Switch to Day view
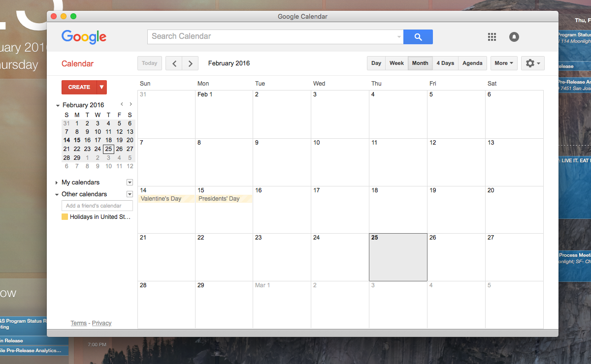591x364 pixels. [x=376, y=63]
